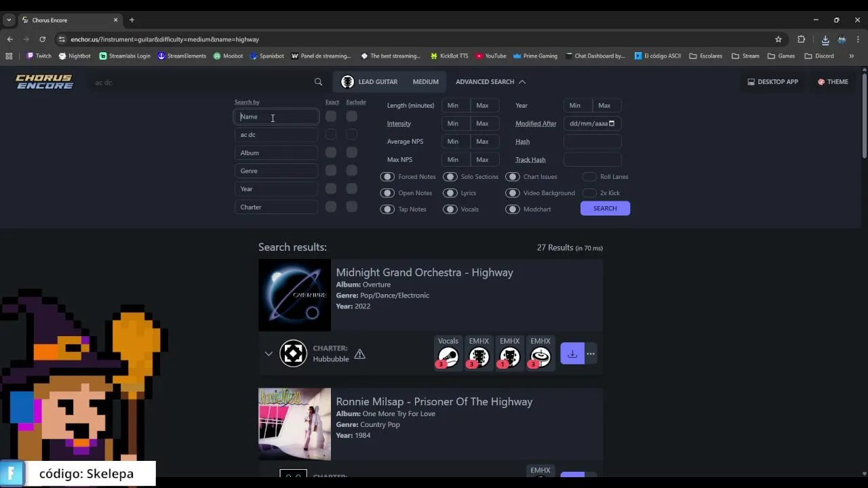
Task: Click the Theme button
Action: click(833, 82)
